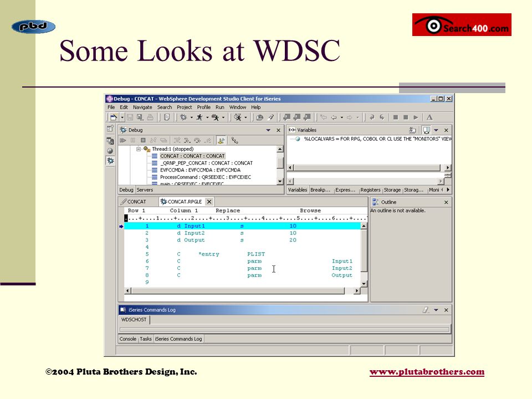Screen dimensions: 532x399
Task: Toggle the show type names icon in Variables view
Action: pos(412,130)
